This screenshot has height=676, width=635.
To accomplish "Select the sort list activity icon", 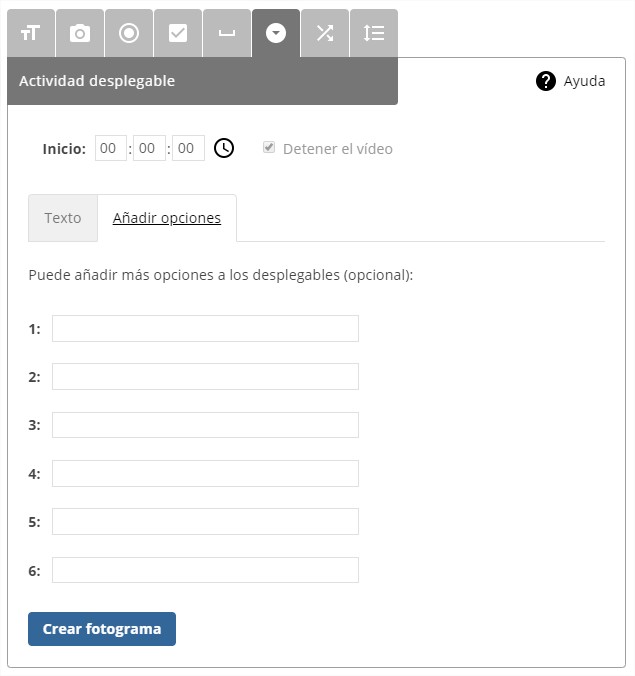I will [374, 33].
